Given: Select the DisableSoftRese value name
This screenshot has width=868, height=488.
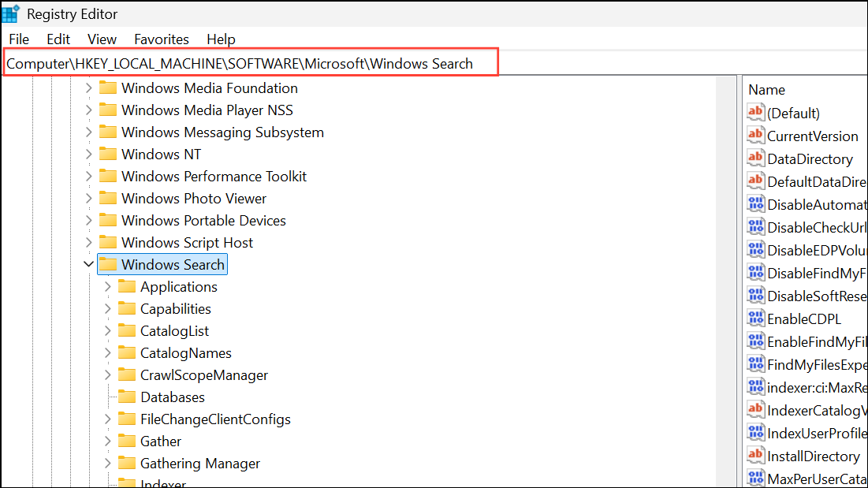Looking at the screenshot, I should [817, 296].
